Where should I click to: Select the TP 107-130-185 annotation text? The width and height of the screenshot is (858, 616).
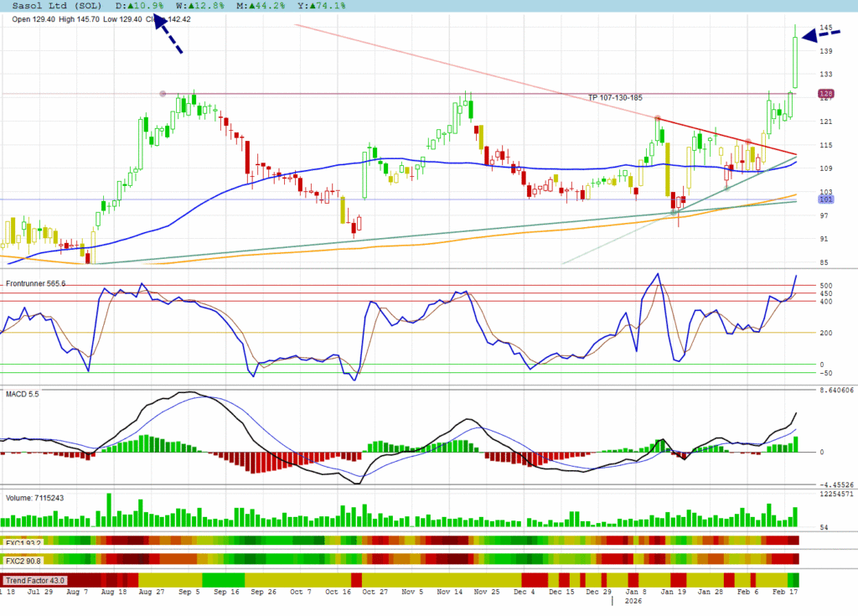(x=615, y=98)
